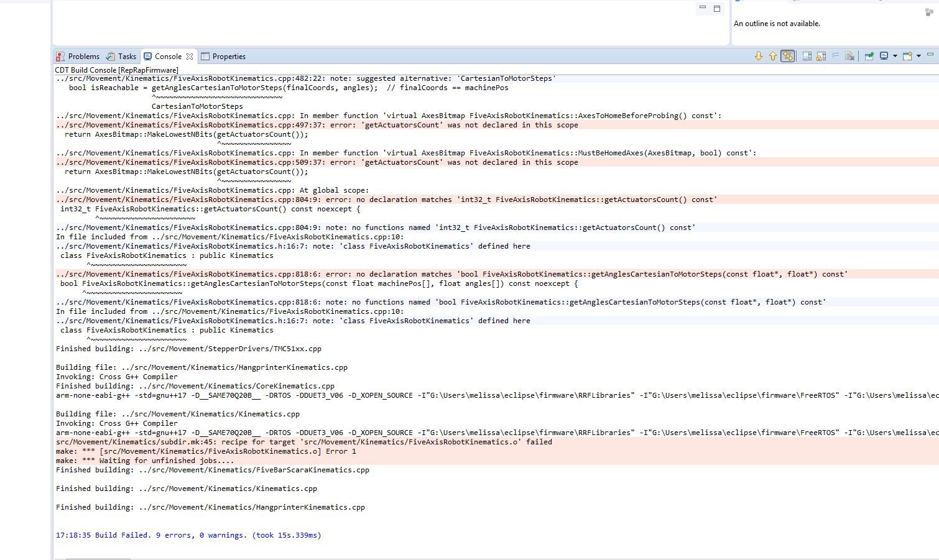Click 'Building file: HangprinterKinematics.cpp' line
939x560 pixels.
pos(201,367)
